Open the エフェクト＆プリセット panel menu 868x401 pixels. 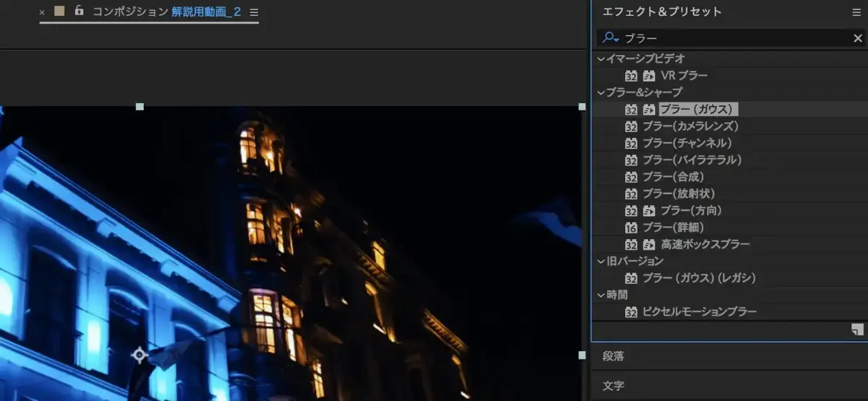point(857,12)
